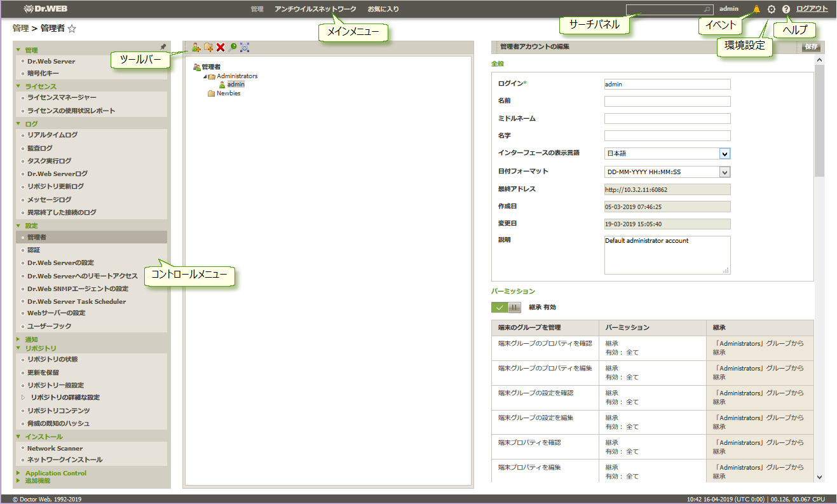The image size is (837, 504).
Task: Click the right panel scrollbar down arrow
Action: [819, 477]
